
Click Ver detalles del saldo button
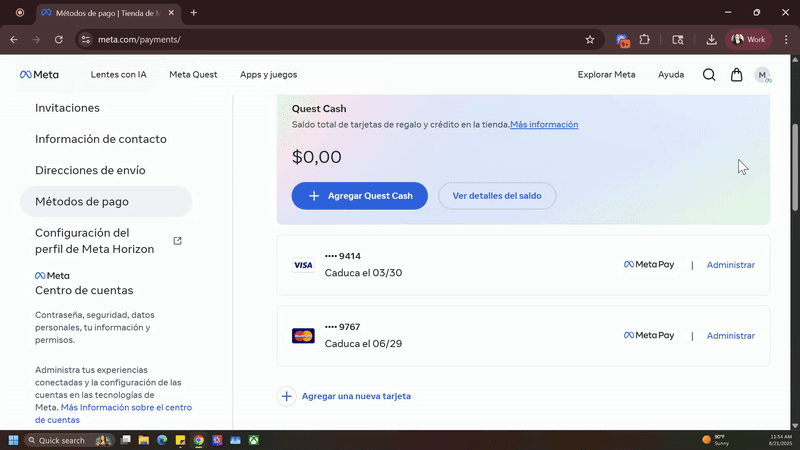tap(497, 196)
